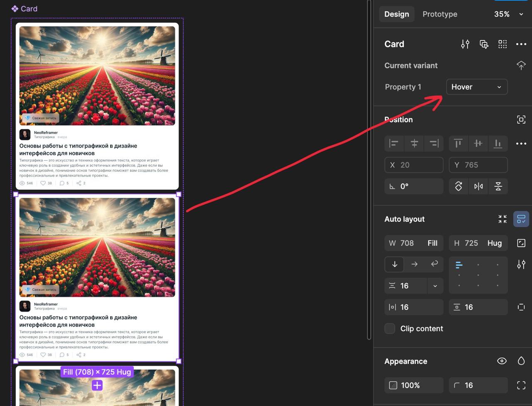Open the 35% zoom dropdown
The width and height of the screenshot is (532, 406).
[x=508, y=14]
